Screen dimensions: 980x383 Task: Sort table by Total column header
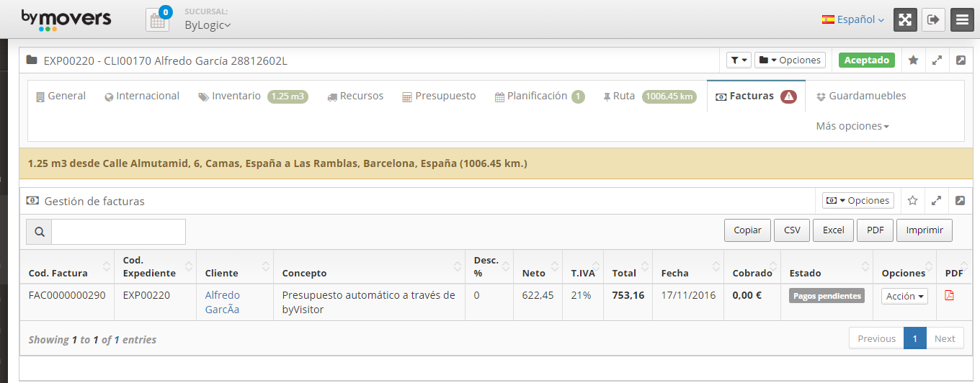coord(624,273)
